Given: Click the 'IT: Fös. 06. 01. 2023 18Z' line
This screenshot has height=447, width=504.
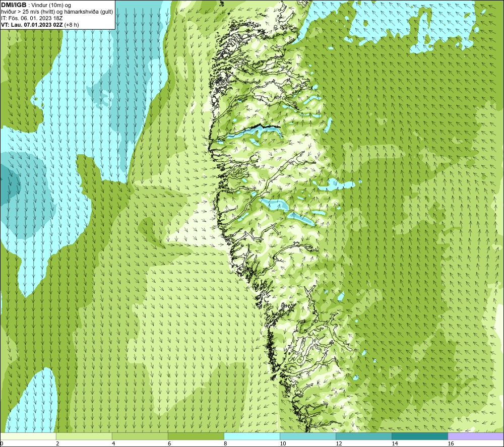Looking at the screenshot, I should pos(32,18).
